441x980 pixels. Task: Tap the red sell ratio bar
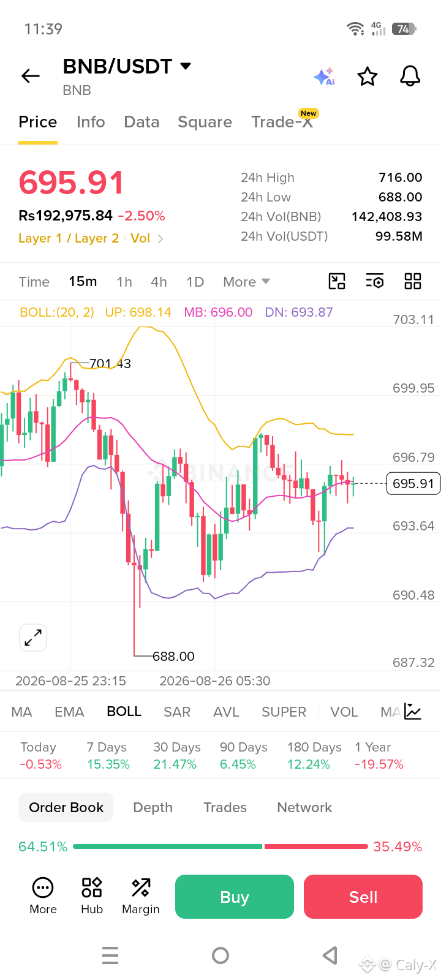[x=316, y=846]
